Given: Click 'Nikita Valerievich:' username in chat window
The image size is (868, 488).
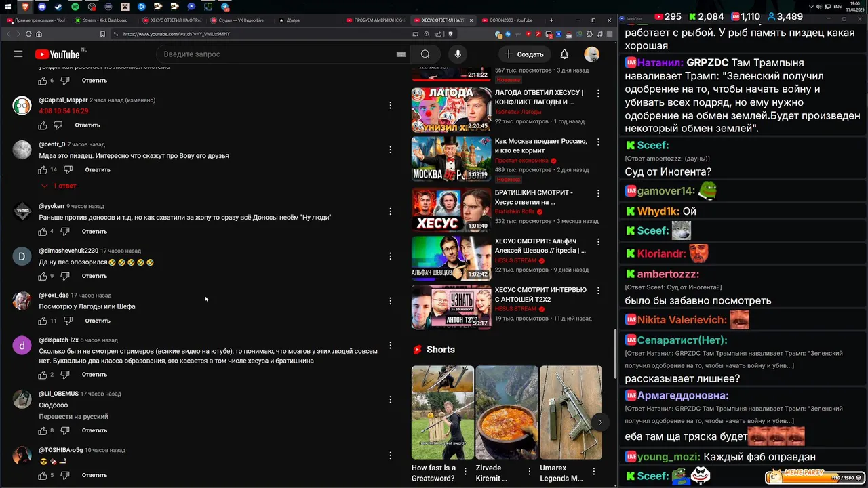Looking at the screenshot, I should pyautogui.click(x=682, y=320).
